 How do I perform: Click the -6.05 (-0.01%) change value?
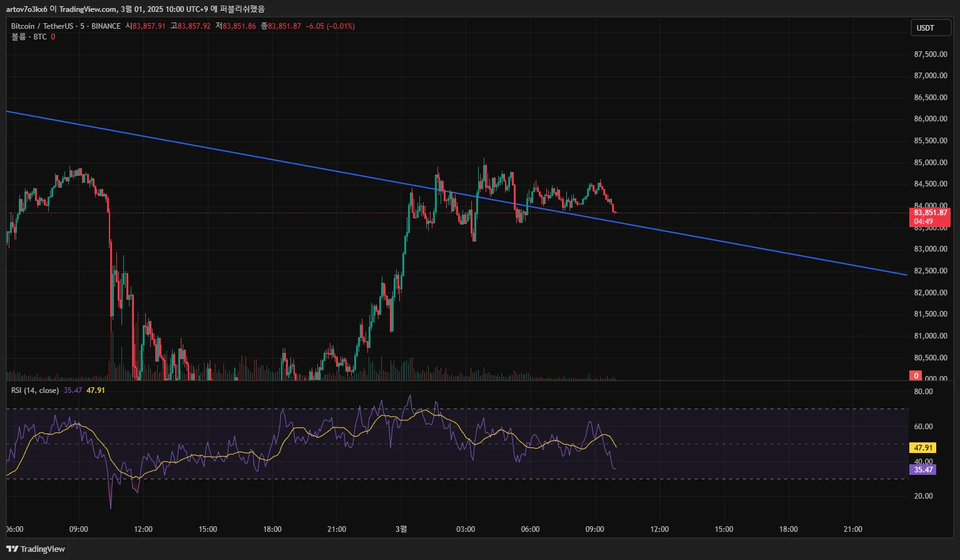330,26
